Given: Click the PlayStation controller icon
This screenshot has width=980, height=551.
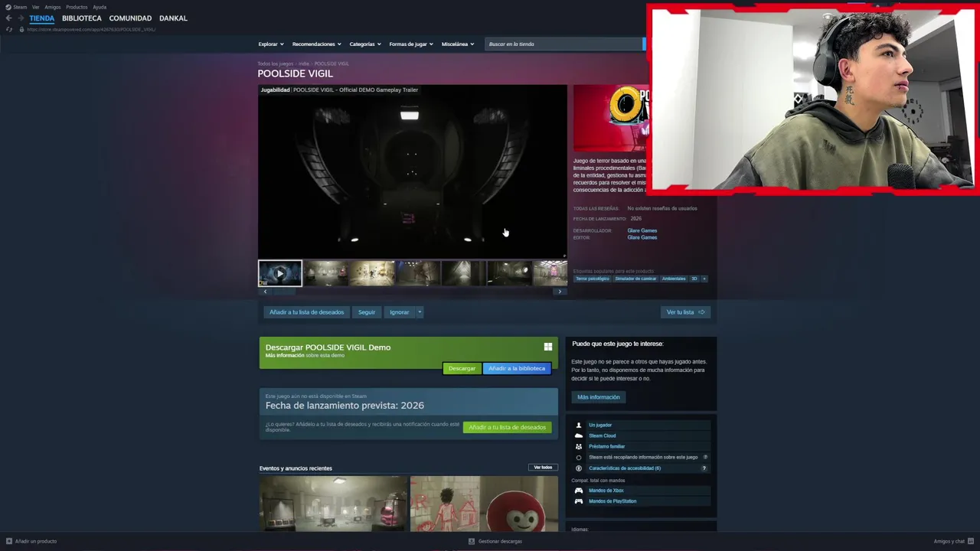Looking at the screenshot, I should click(x=579, y=501).
